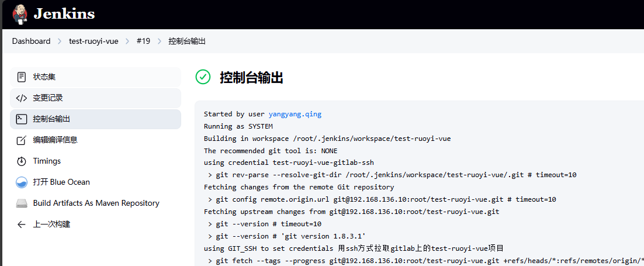Viewport: 644px width, 266px height.
Task: Select 控制台输出 in the sidebar
Action: click(95, 119)
